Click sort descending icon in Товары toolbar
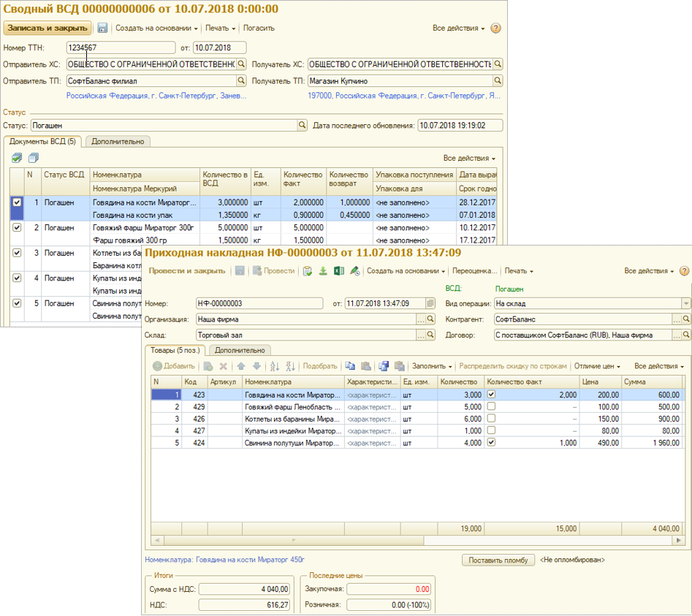Screen dimensions: 692x616 (x=290, y=366)
